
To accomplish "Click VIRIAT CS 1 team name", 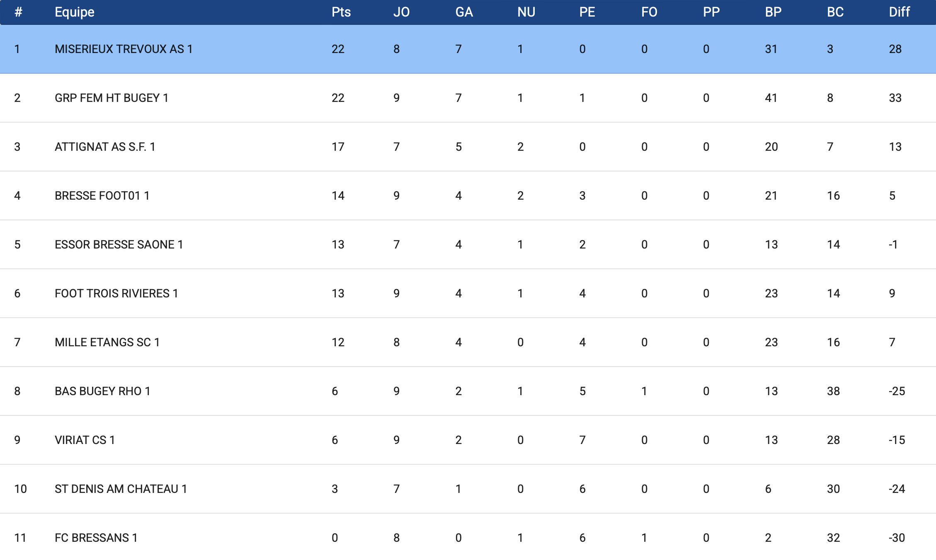I will pos(85,440).
